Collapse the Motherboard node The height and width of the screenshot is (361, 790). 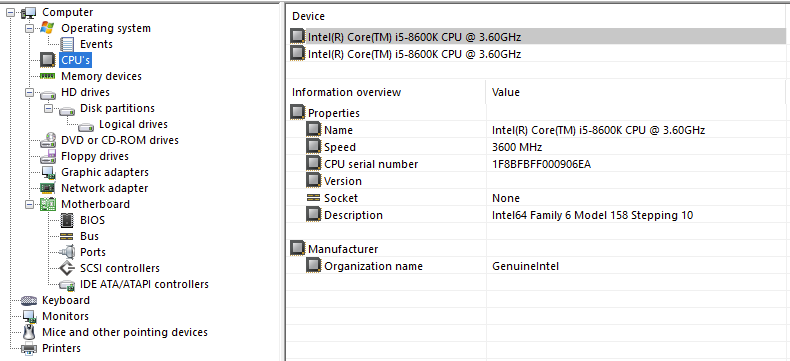(30, 204)
